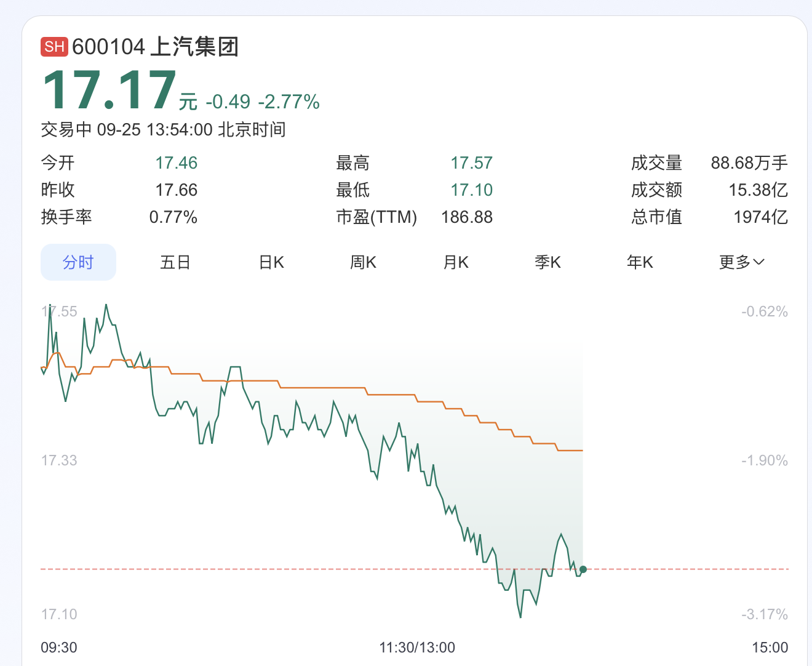The image size is (812, 666).
Task: Click the red SH exchange badge icon
Action: (x=54, y=47)
